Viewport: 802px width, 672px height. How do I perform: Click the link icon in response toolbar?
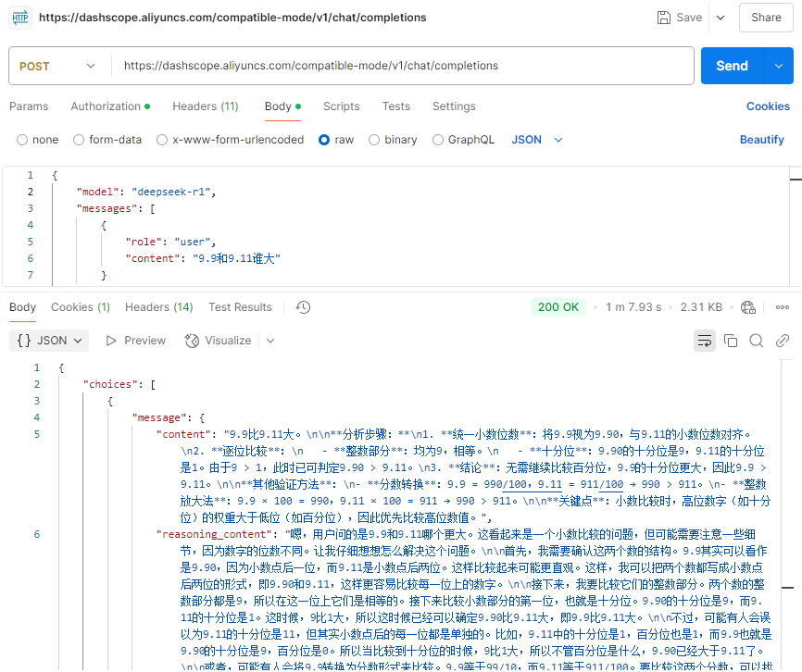[x=783, y=341]
